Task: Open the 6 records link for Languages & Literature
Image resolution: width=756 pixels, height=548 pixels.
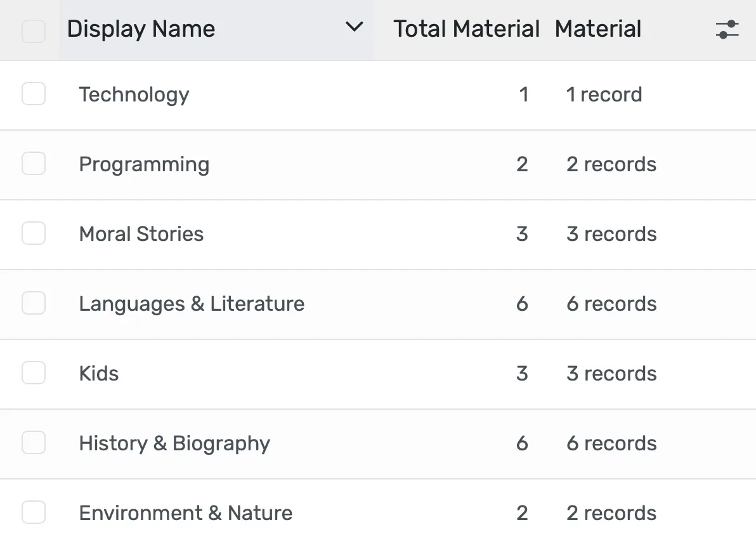Action: point(611,303)
